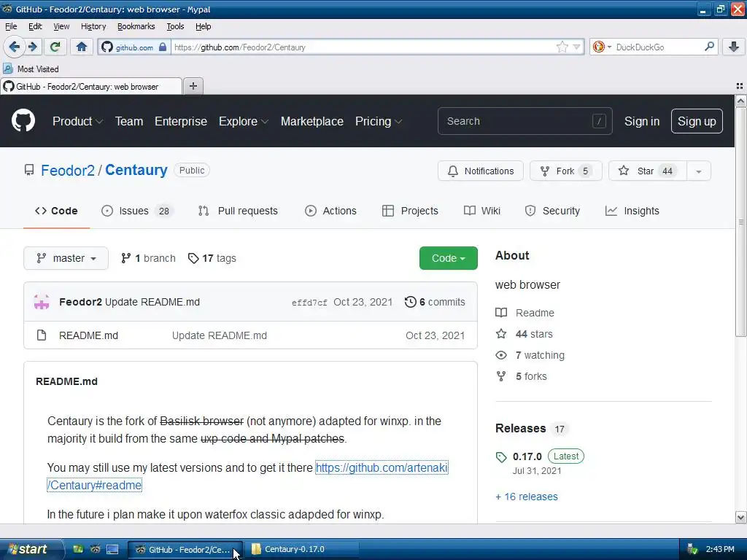Image resolution: width=747 pixels, height=560 pixels.
Task: Open the Tools menu
Action: tap(175, 26)
